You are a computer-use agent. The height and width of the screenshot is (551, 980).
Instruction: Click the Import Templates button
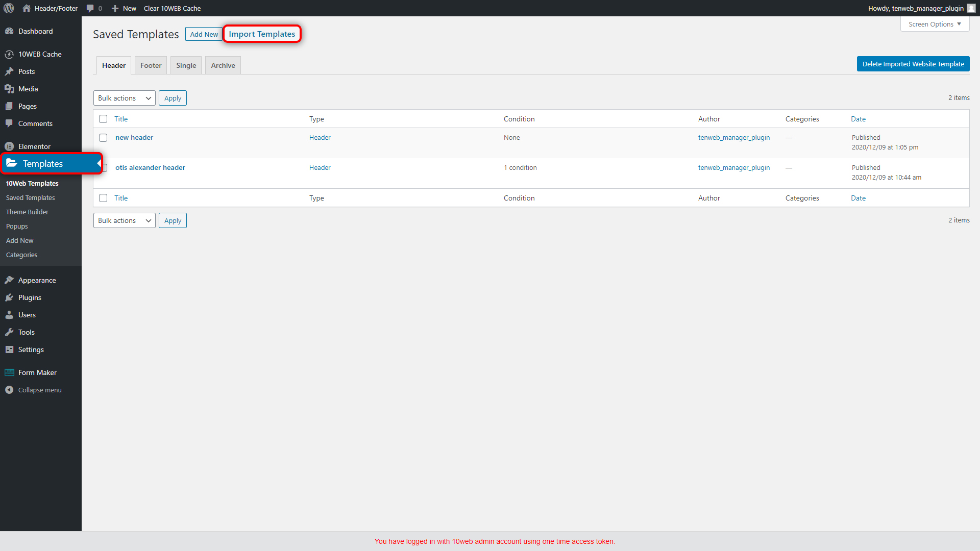[262, 34]
